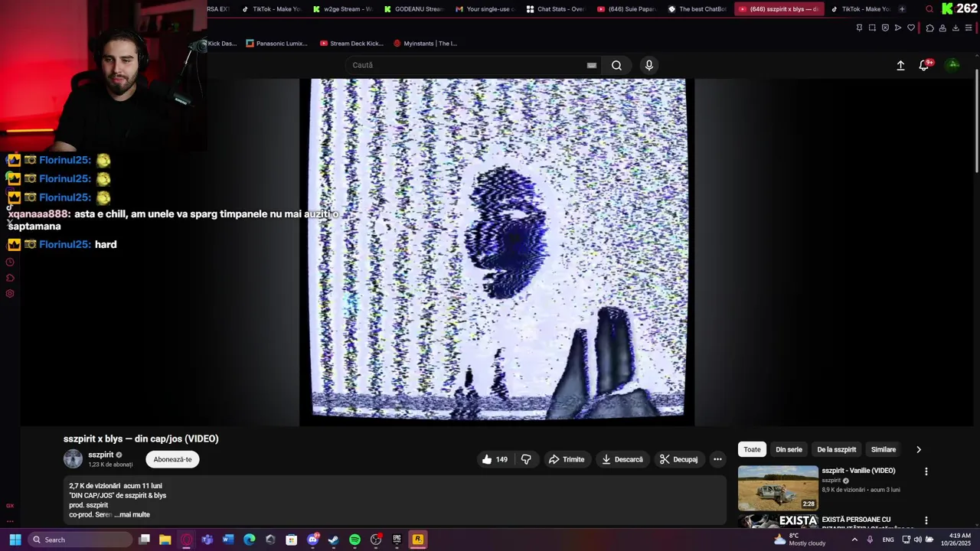
Task: Start voice search with the microphone icon
Action: tap(649, 65)
